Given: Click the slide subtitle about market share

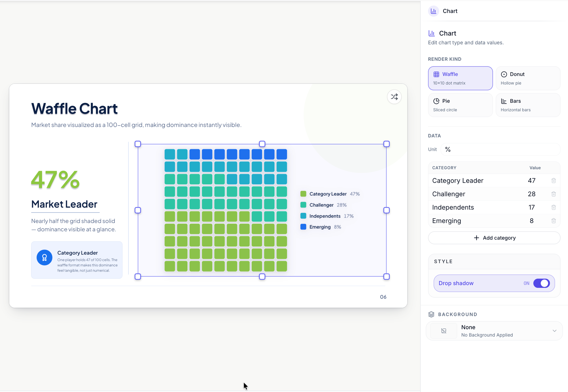Looking at the screenshot, I should point(136,125).
